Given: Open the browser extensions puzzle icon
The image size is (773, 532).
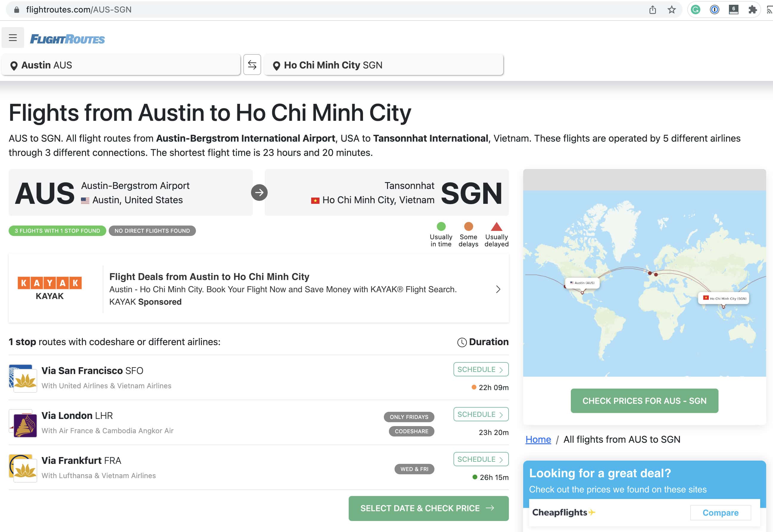Looking at the screenshot, I should pyautogui.click(x=752, y=10).
